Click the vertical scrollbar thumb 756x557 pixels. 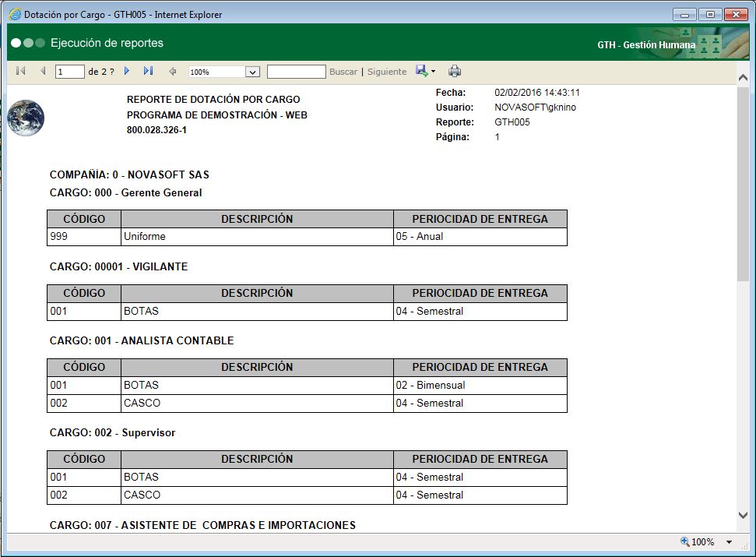click(x=743, y=183)
